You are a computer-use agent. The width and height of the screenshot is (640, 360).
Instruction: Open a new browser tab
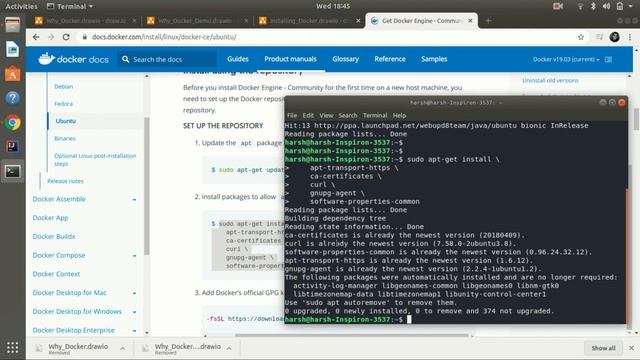[x=488, y=20]
